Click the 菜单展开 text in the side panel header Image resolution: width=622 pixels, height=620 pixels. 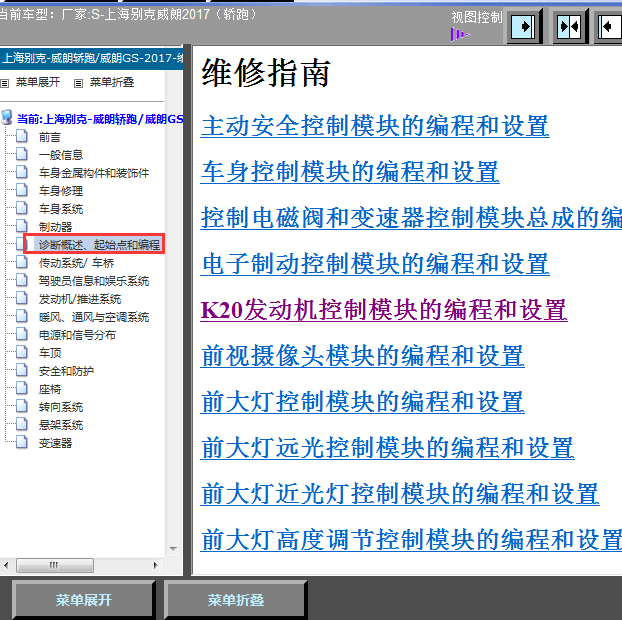(x=38, y=83)
